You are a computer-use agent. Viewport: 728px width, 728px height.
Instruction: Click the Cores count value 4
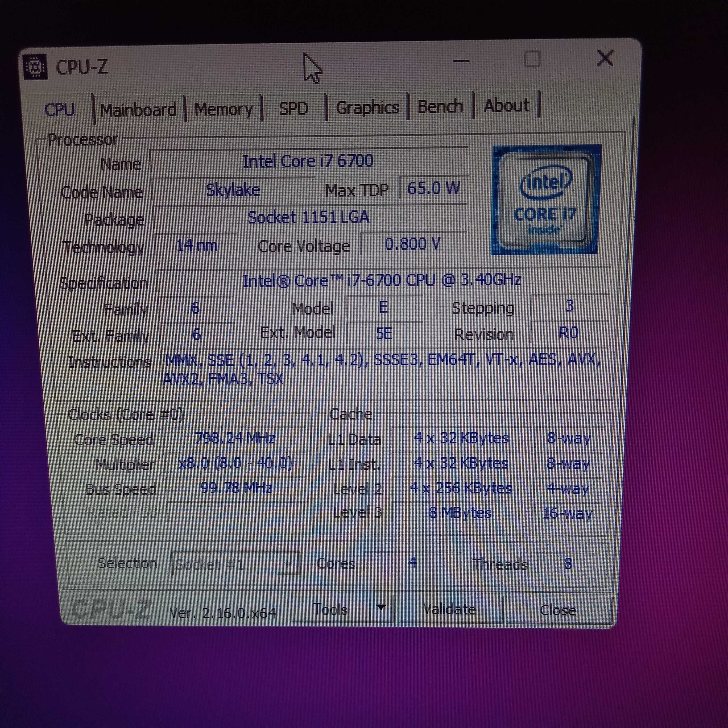click(x=413, y=563)
